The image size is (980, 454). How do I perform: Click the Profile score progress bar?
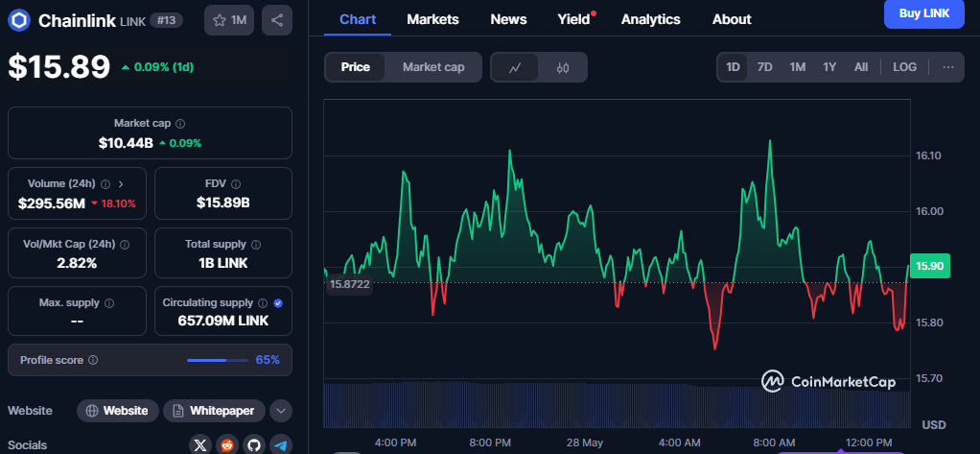point(218,360)
